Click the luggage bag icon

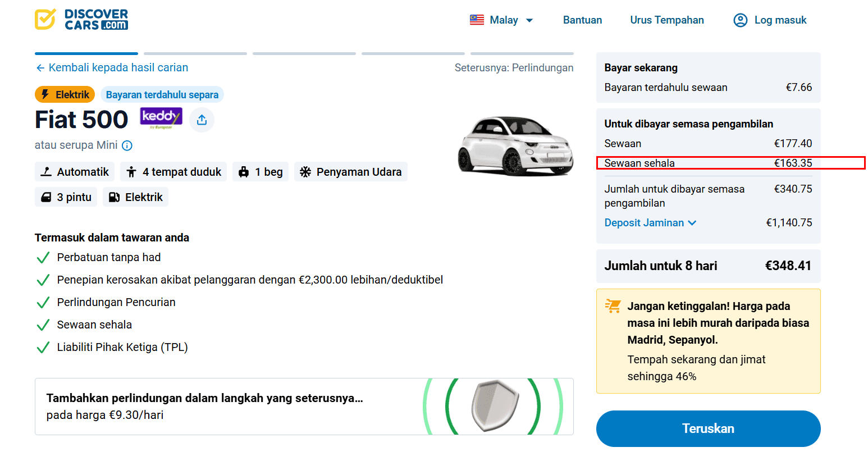(x=244, y=172)
